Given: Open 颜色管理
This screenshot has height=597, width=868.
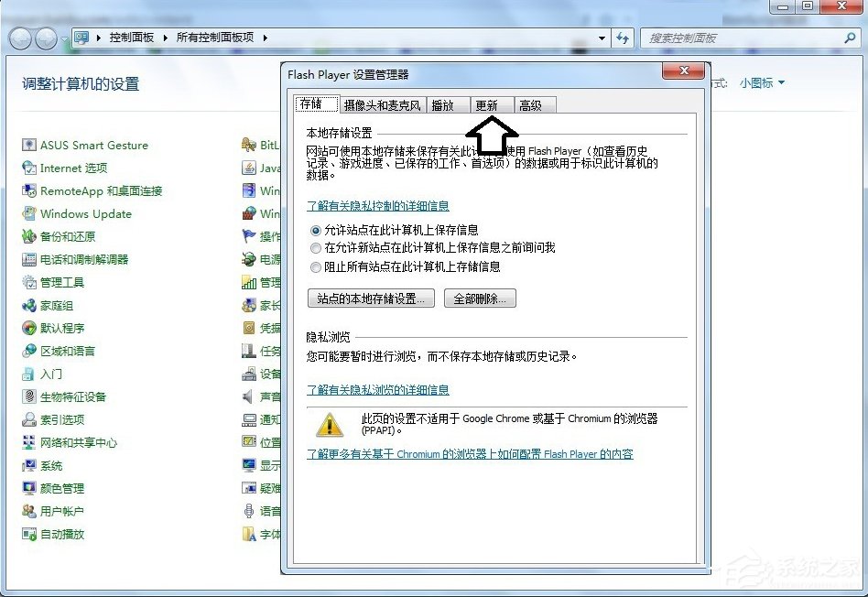Looking at the screenshot, I should coord(62,488).
